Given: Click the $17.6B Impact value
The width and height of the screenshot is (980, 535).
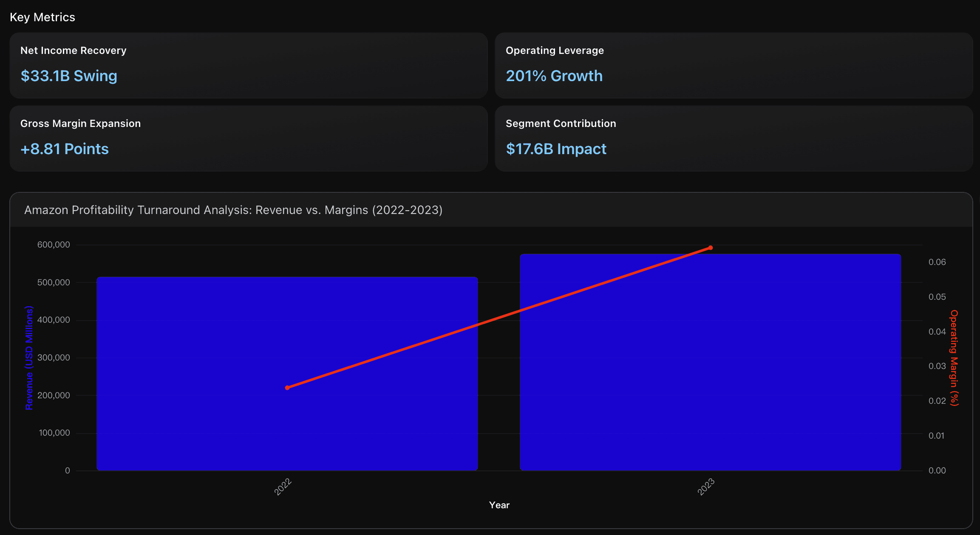Looking at the screenshot, I should [x=556, y=149].
